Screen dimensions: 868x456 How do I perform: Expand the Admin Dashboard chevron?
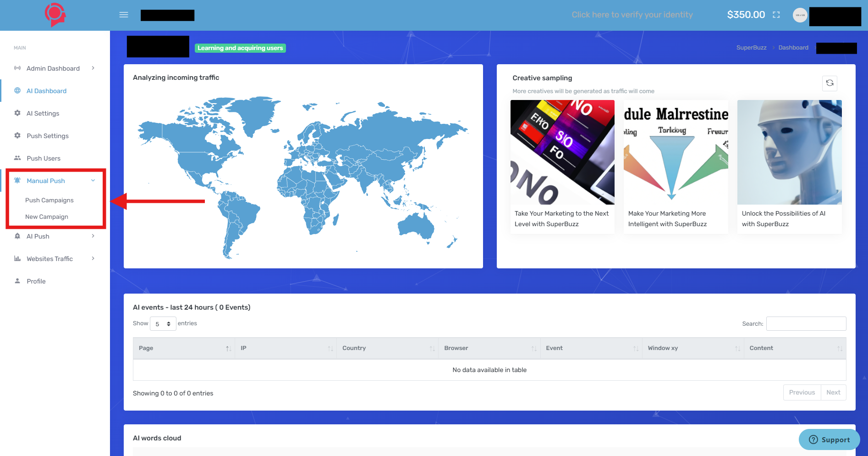pyautogui.click(x=93, y=68)
